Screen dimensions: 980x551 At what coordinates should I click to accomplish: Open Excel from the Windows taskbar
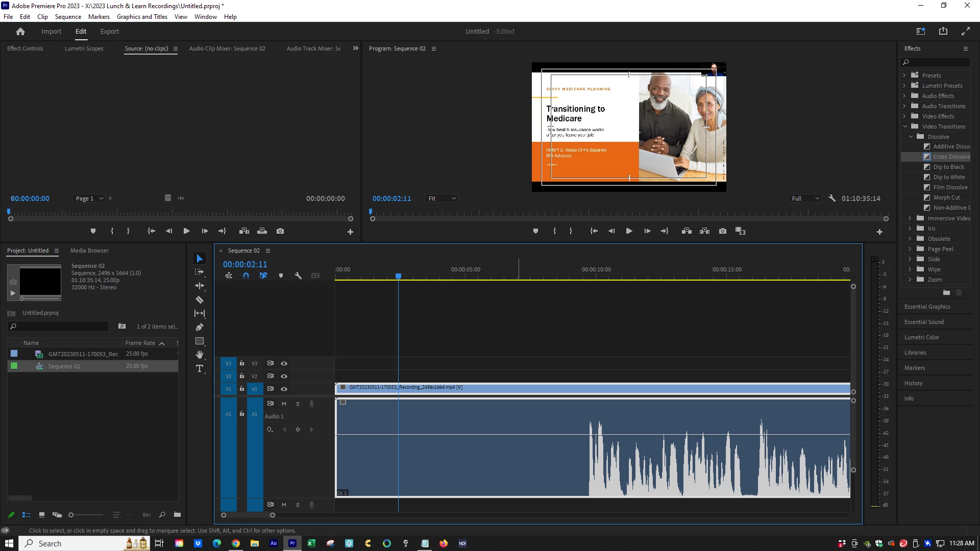click(x=311, y=543)
